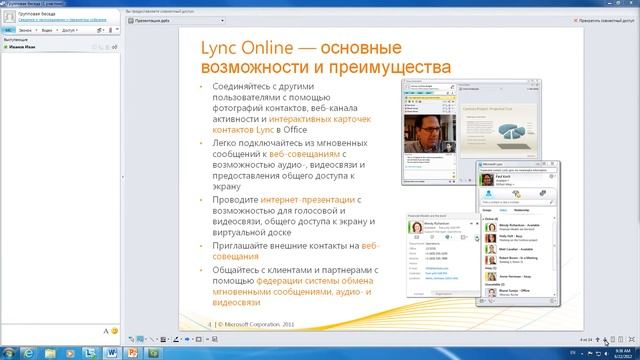This screenshot has height=360, width=640.
Task: Open the emoticon smiley picker
Action: point(115,331)
